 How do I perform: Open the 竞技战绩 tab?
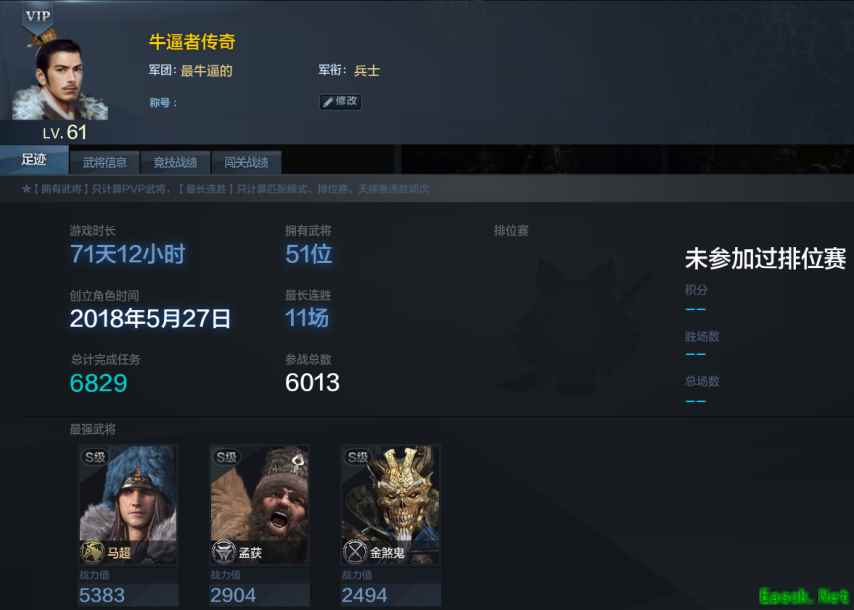pyautogui.click(x=175, y=162)
